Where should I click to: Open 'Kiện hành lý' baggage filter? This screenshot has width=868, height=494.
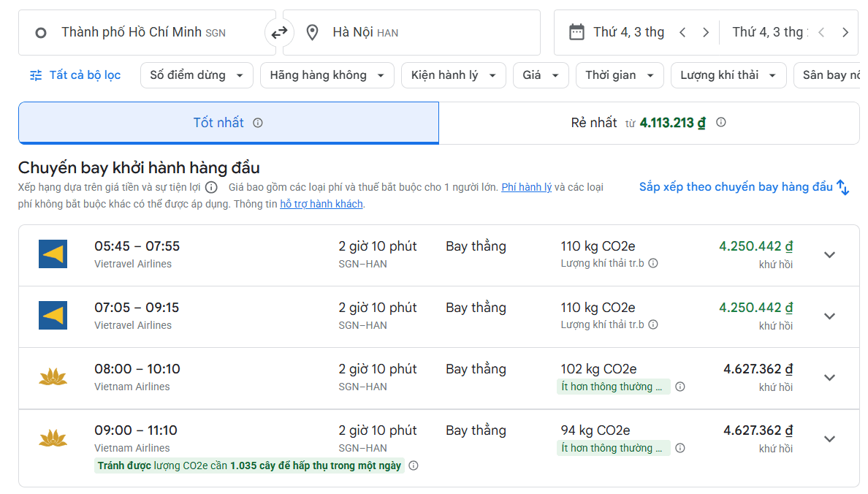(454, 75)
